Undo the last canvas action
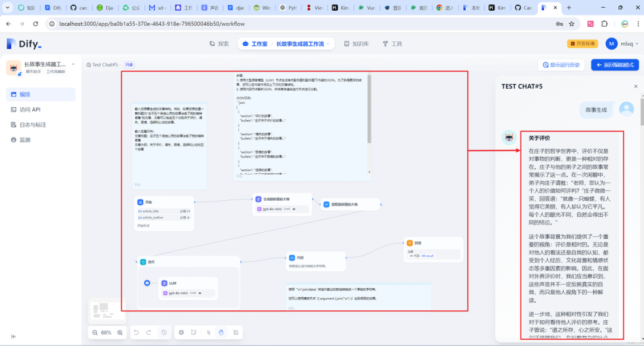 click(137, 332)
